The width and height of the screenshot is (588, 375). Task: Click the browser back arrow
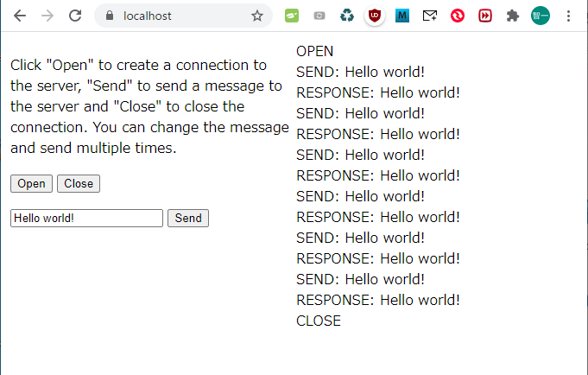point(19,16)
